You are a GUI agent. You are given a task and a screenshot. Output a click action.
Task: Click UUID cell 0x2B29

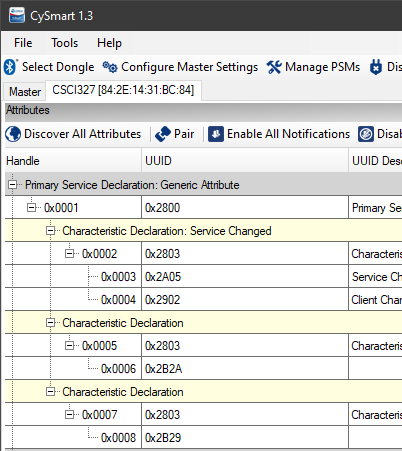pos(245,438)
